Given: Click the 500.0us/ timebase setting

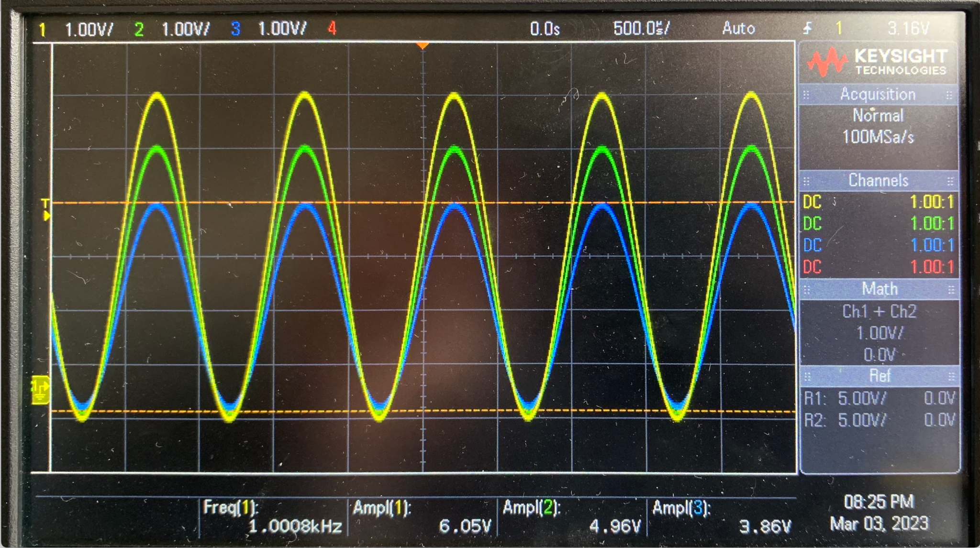Looking at the screenshot, I should [641, 29].
